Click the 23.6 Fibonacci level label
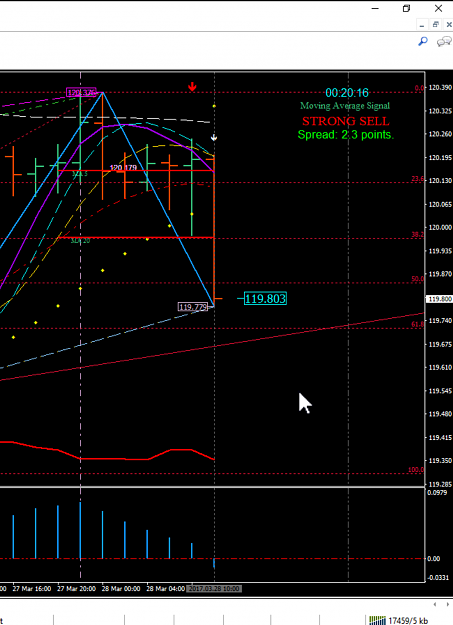This screenshot has height=625, width=453. (418, 179)
